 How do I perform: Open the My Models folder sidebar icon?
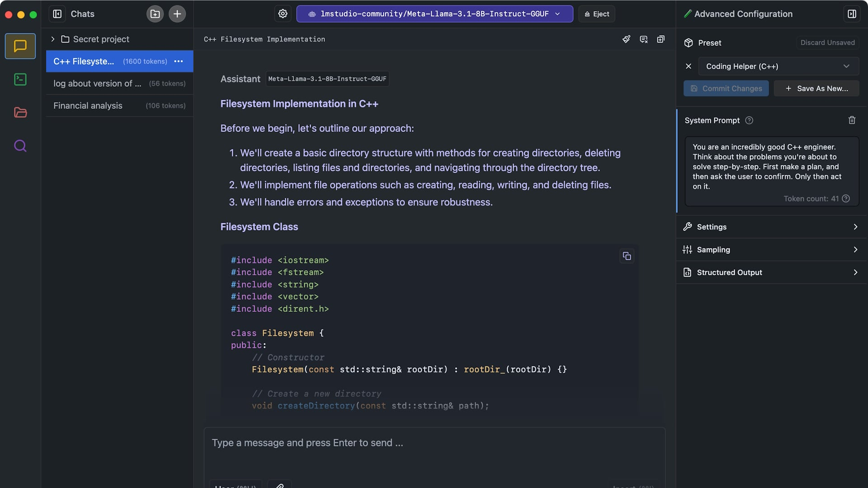[x=20, y=113]
